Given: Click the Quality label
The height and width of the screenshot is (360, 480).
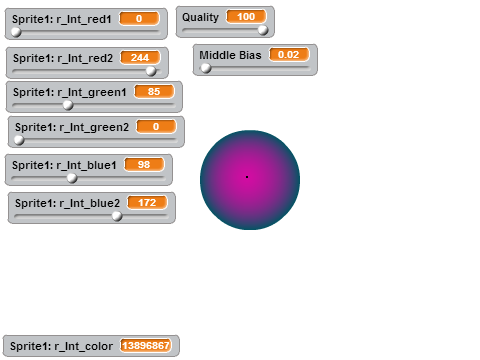Looking at the screenshot, I should click(x=200, y=18).
